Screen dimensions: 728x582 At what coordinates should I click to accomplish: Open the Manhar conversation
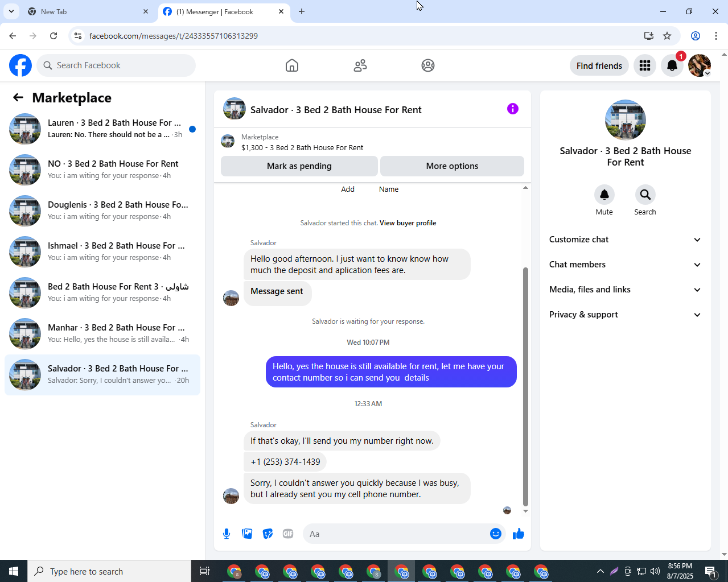point(102,333)
